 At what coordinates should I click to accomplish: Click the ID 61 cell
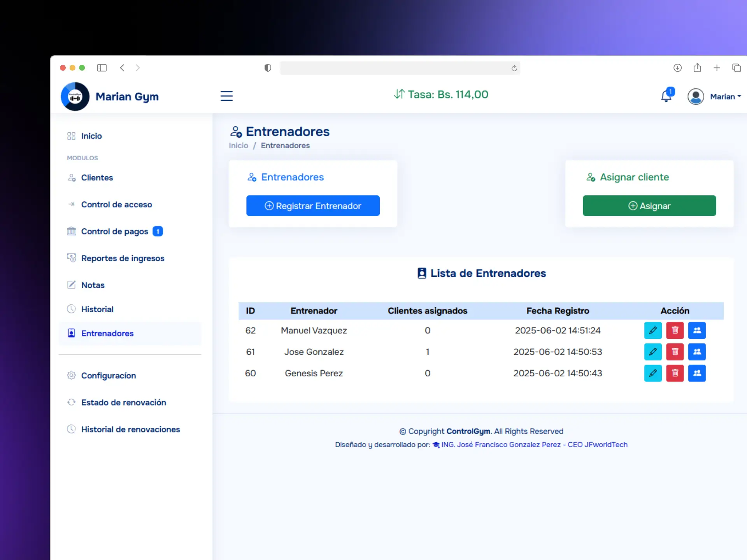(250, 352)
